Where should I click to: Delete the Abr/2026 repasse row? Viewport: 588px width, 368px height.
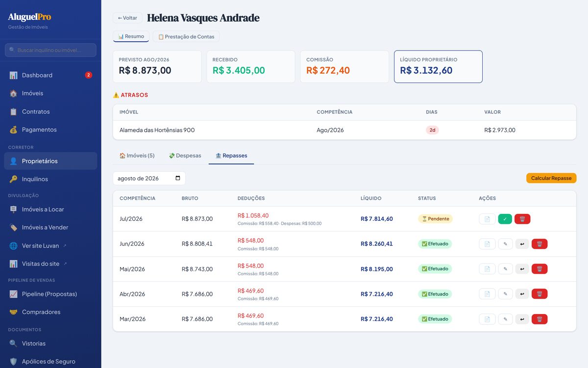click(x=539, y=294)
